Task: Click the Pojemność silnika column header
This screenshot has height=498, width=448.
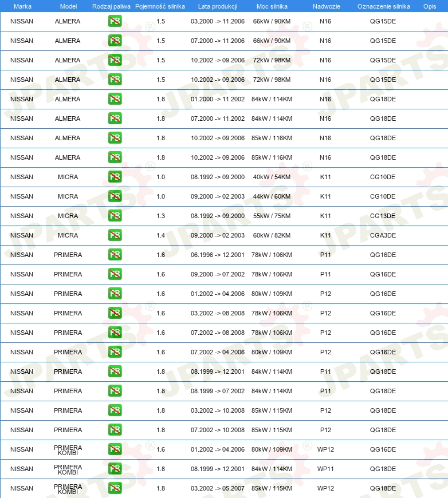Action: pyautogui.click(x=160, y=6)
